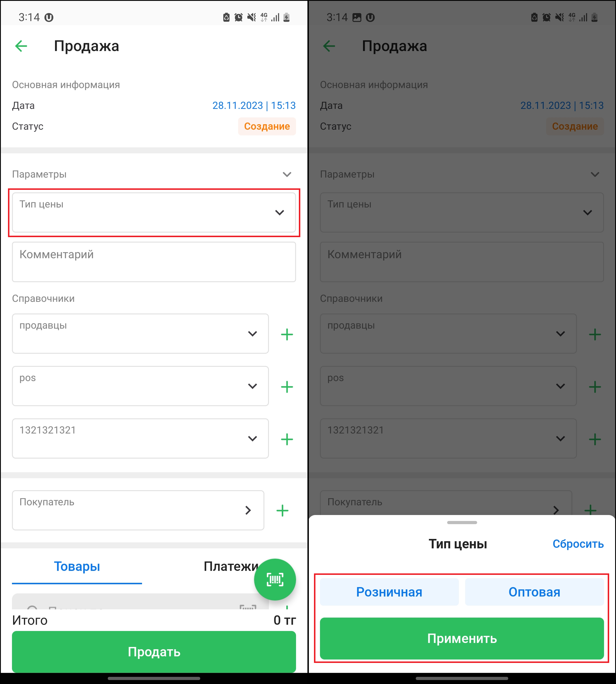Expand the pos dropdown on left screen
The image size is (616, 684).
pyautogui.click(x=141, y=386)
